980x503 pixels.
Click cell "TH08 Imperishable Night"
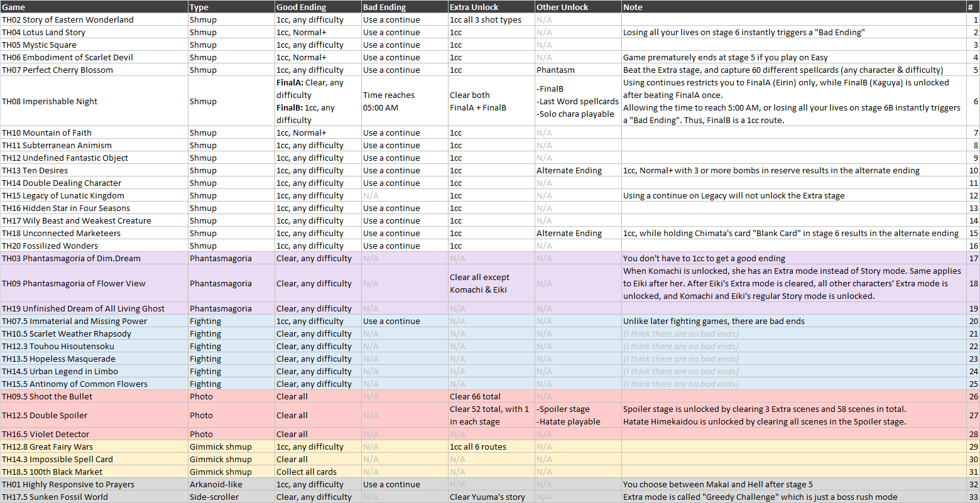[94, 101]
